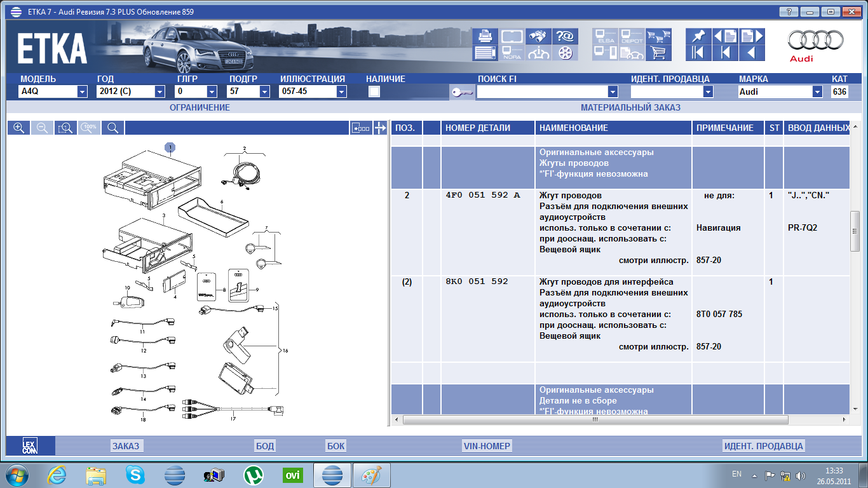Image resolution: width=868 pixels, height=488 pixels.
Task: Open the NORA icon button
Action: tap(512, 53)
